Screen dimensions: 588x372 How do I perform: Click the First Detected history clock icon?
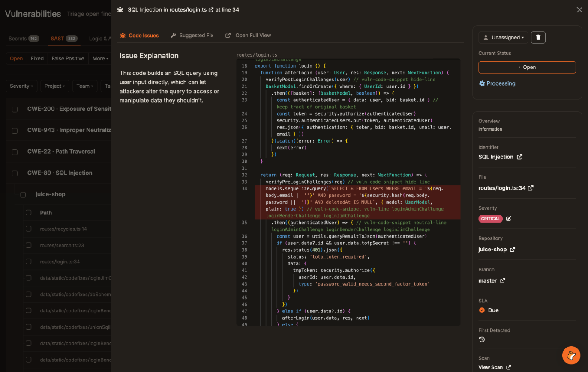(482, 339)
